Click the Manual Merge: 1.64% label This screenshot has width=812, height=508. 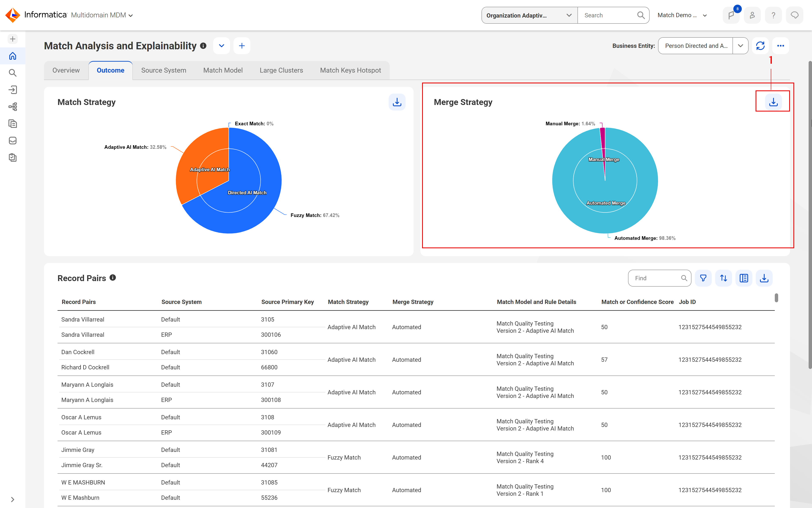click(x=570, y=124)
